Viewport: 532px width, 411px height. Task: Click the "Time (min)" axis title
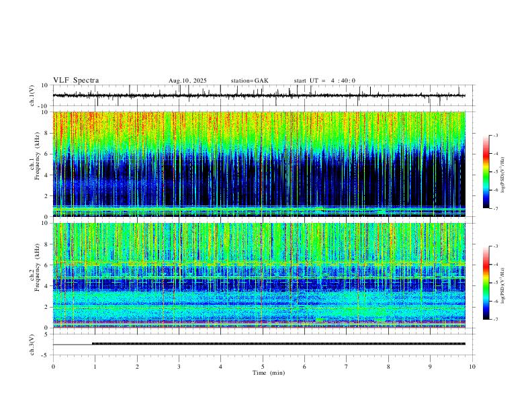click(x=269, y=373)
